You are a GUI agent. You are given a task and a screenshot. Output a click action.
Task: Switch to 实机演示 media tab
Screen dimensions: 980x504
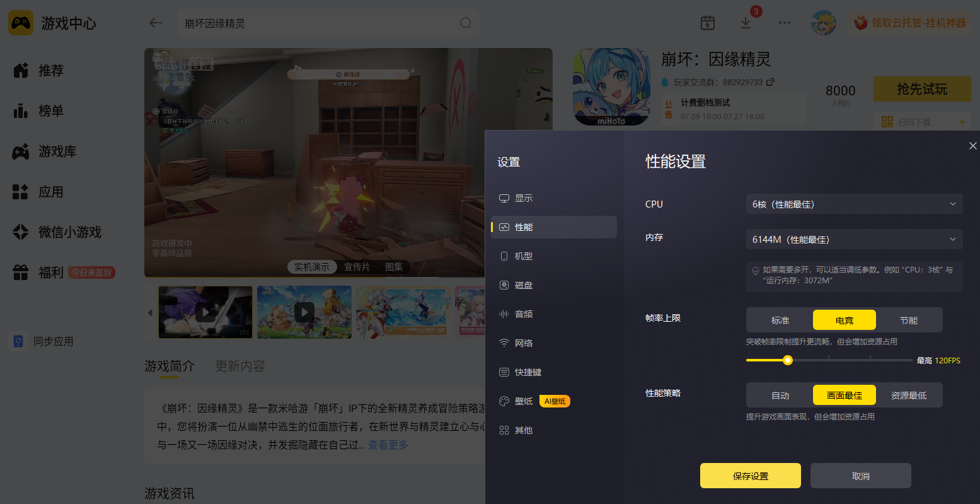[312, 267]
